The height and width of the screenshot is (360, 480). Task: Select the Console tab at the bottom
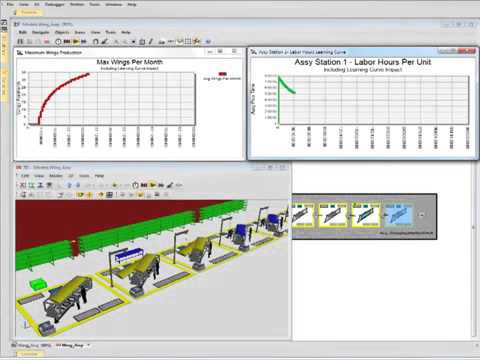click(x=29, y=354)
